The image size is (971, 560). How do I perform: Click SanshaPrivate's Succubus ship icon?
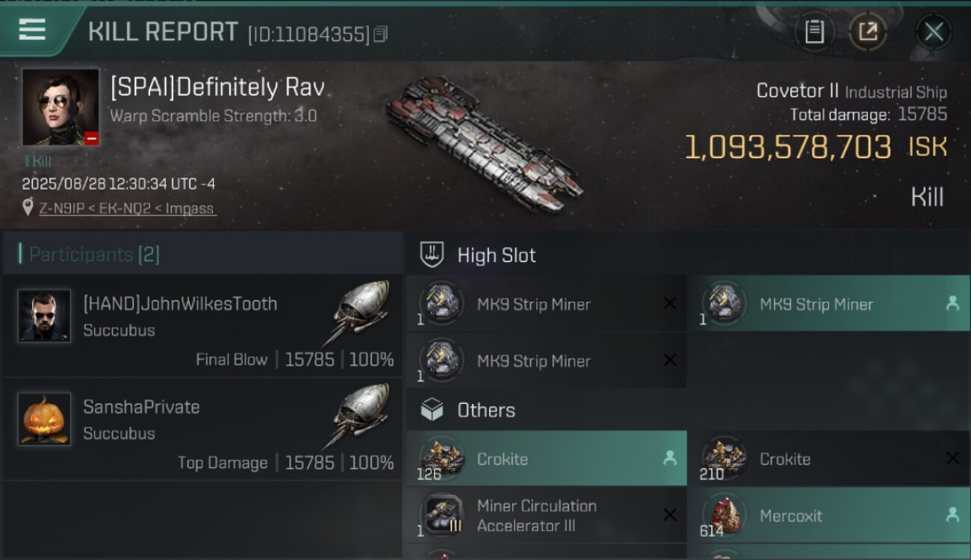(x=361, y=414)
